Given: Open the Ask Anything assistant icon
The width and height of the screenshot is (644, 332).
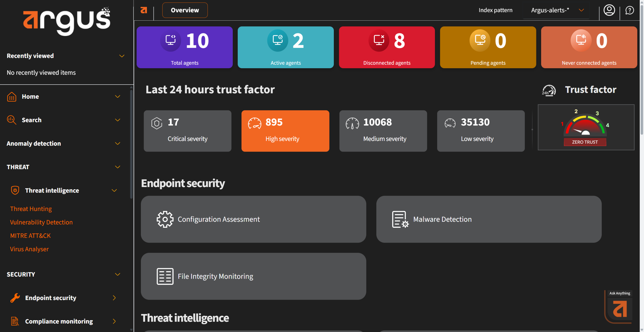Looking at the screenshot, I should 620,309.
